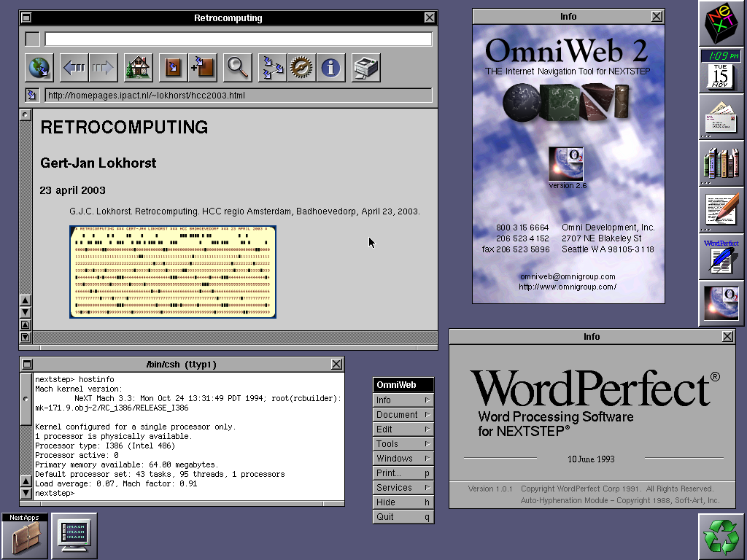Open the clock and calendar dock tile
This screenshot has height=560, width=747.
pos(721,70)
